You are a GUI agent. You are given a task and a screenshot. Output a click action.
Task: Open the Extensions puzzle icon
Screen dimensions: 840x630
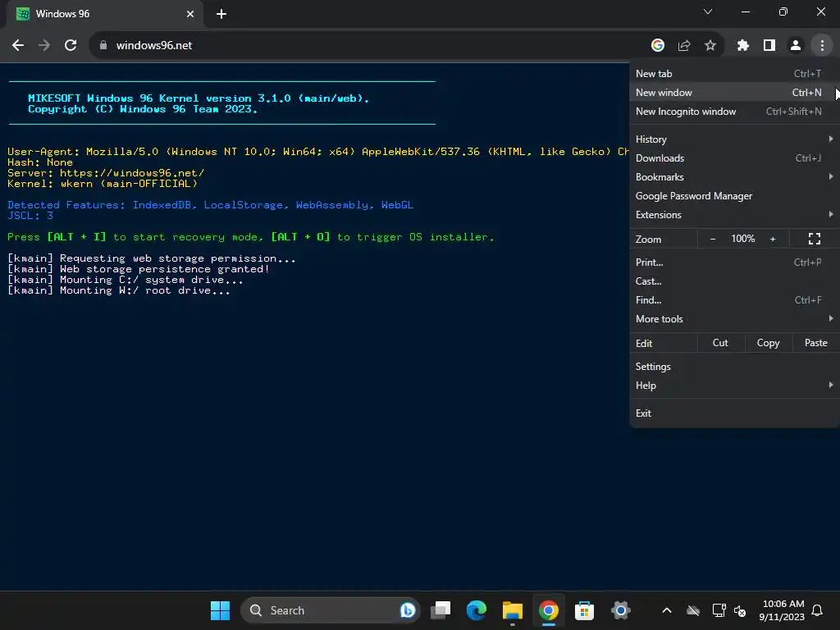pos(742,46)
